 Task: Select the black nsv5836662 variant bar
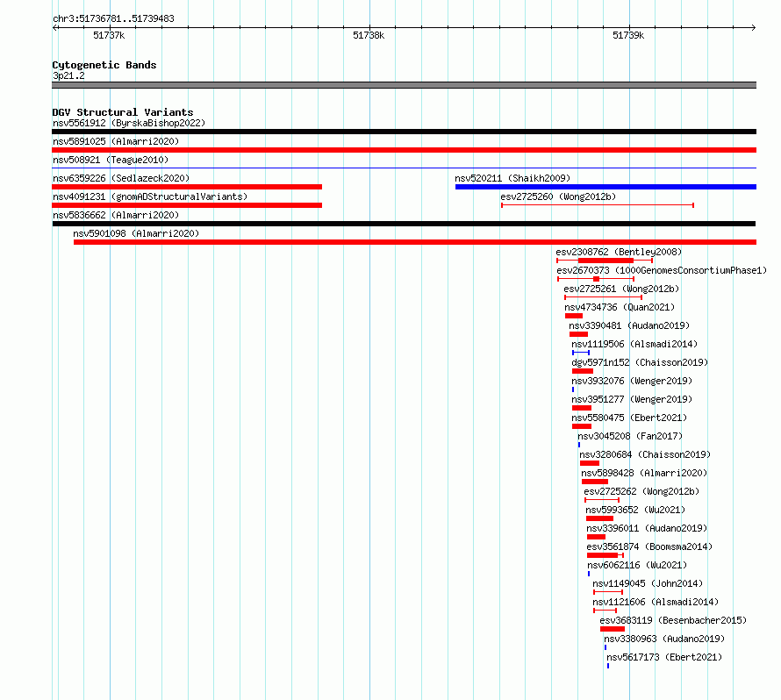pos(404,224)
